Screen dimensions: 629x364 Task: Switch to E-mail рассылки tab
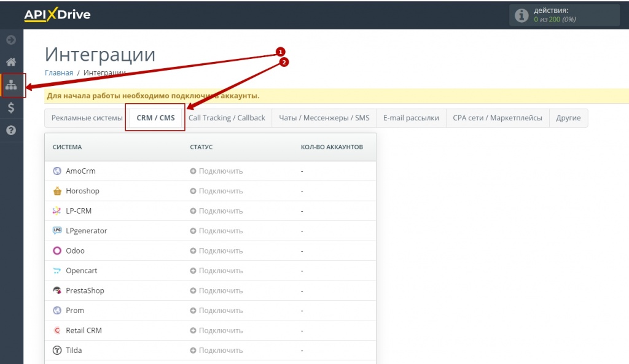(x=411, y=118)
